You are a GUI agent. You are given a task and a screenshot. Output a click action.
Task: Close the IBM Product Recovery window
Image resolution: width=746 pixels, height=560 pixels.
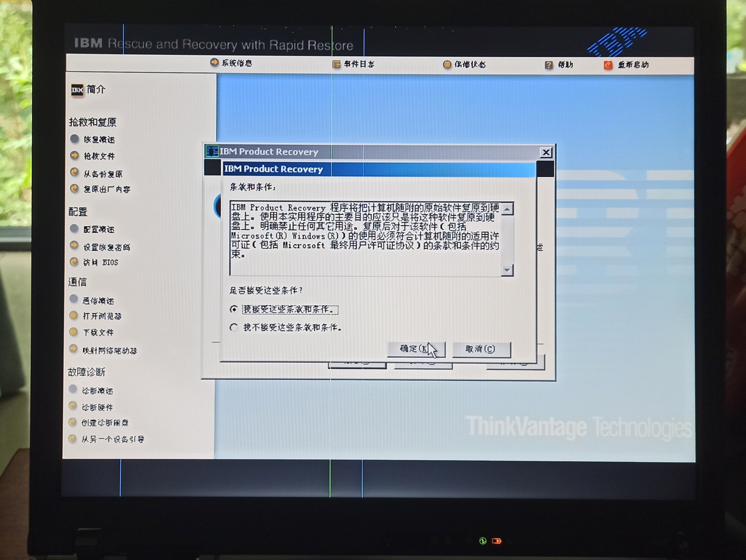click(x=546, y=153)
